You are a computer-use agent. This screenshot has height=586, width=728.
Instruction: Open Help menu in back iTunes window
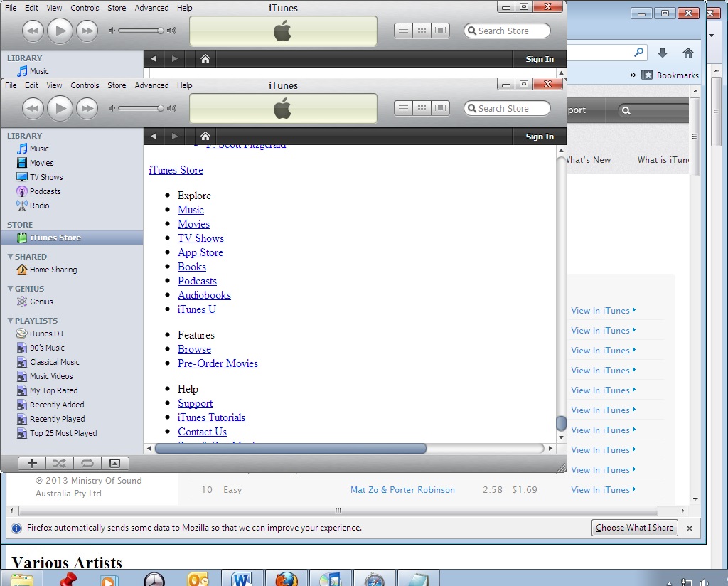(x=184, y=8)
